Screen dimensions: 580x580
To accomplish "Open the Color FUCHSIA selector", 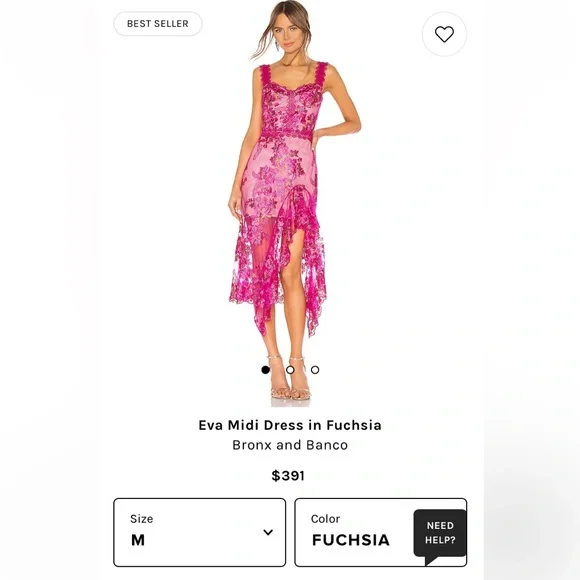I will [x=381, y=532].
